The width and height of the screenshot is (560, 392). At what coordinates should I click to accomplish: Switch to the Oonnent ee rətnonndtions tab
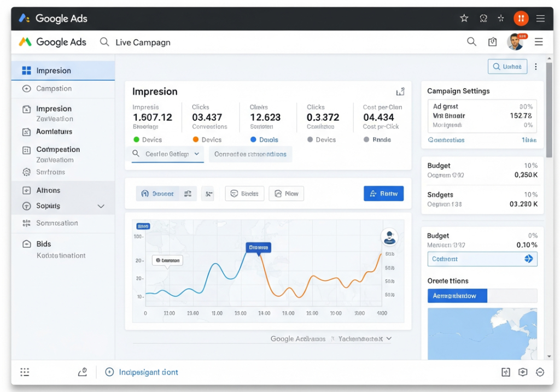pyautogui.click(x=250, y=154)
